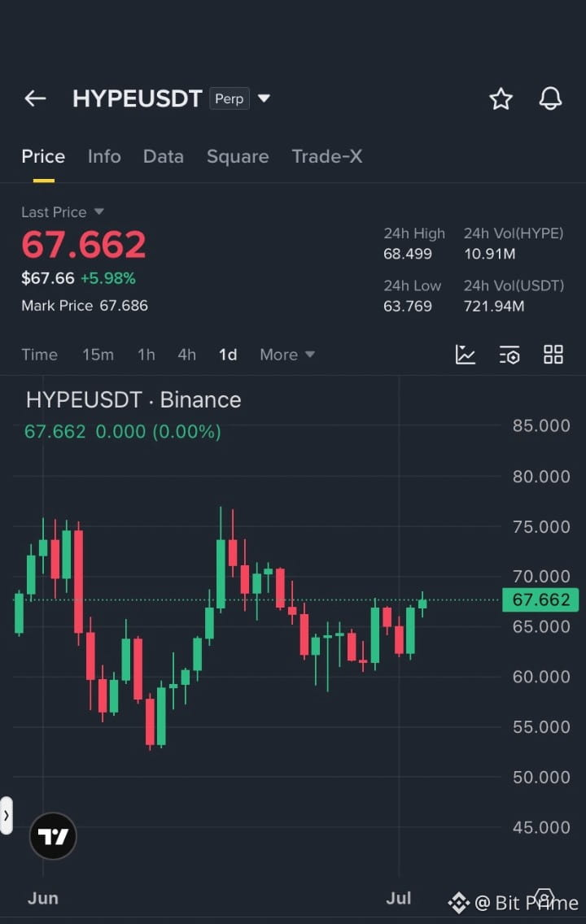Open the More timeframes dropdown
The image size is (586, 924).
pyautogui.click(x=287, y=355)
